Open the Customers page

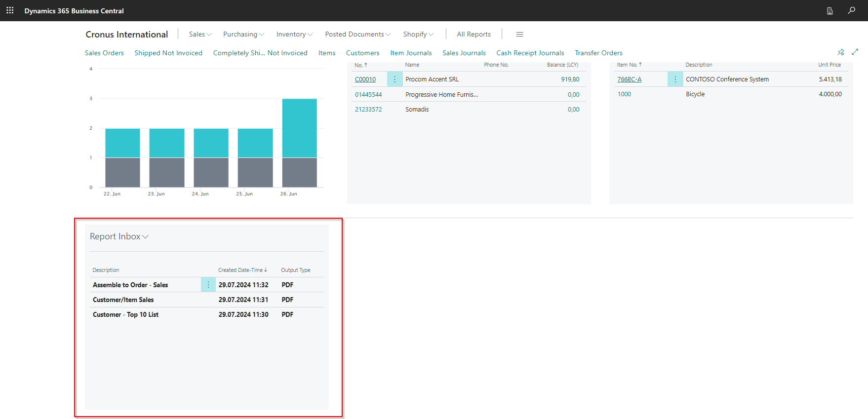pos(362,53)
